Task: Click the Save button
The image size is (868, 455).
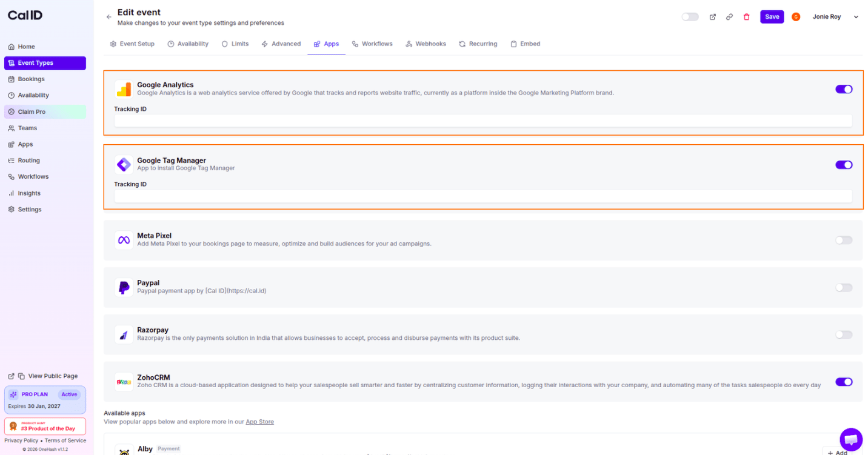Action: (772, 17)
